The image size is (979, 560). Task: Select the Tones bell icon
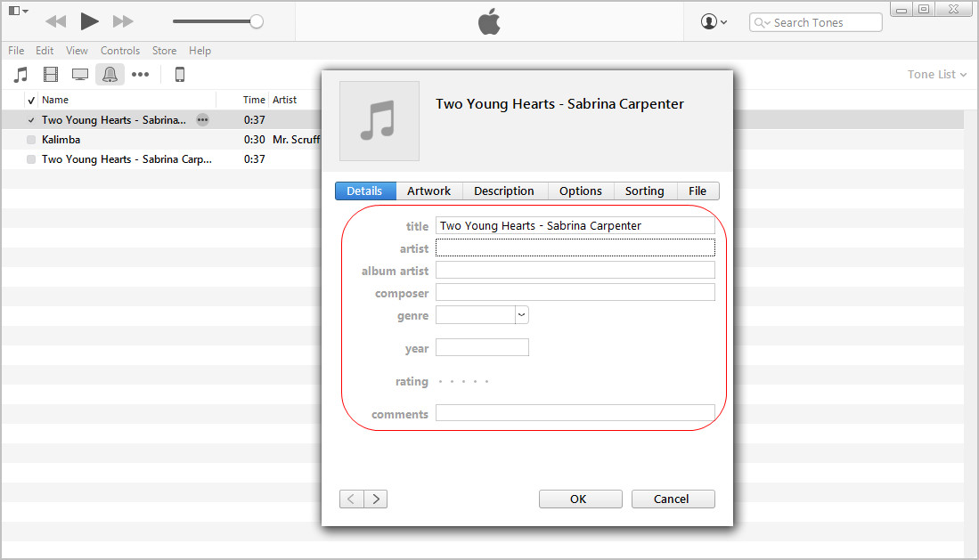[x=110, y=75]
